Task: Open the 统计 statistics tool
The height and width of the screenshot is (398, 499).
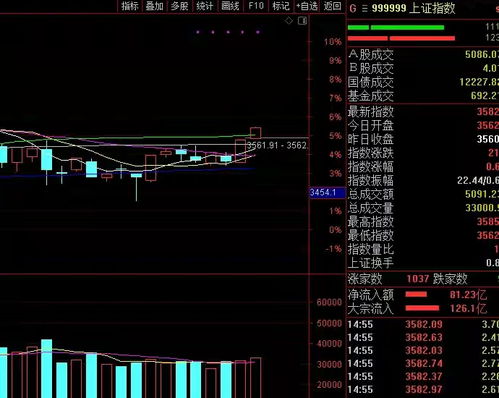Action: coord(205,6)
